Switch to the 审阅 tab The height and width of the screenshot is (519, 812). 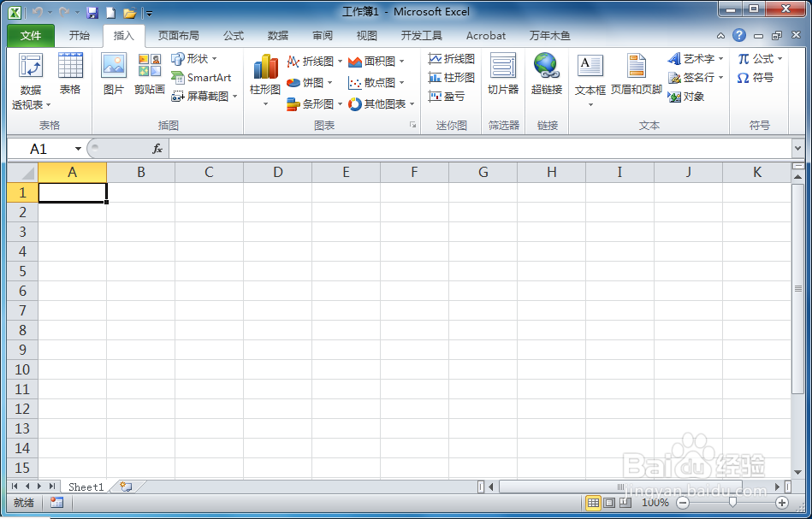click(x=323, y=36)
